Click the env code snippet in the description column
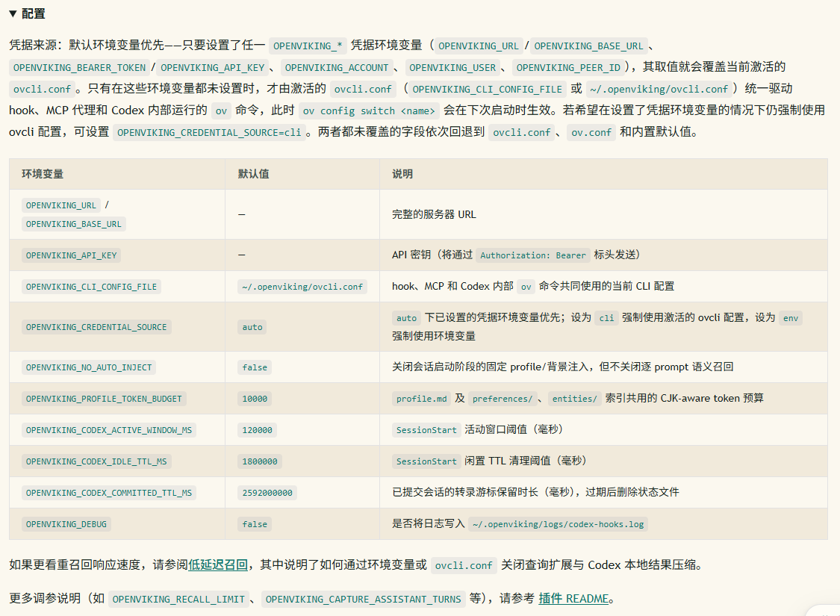The image size is (840, 616). [x=791, y=317]
